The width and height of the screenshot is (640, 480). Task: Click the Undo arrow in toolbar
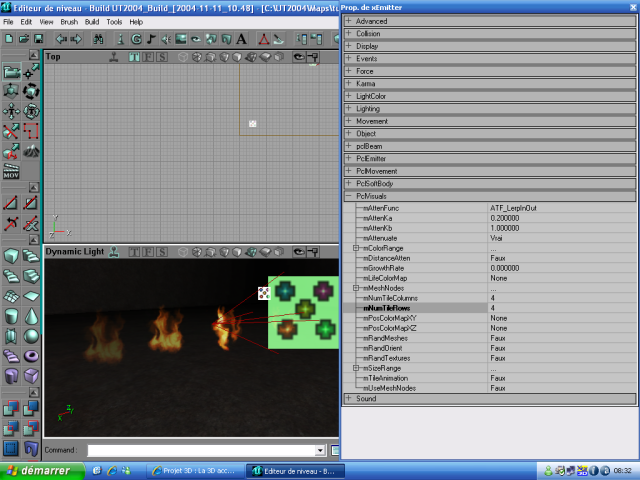coord(60,39)
